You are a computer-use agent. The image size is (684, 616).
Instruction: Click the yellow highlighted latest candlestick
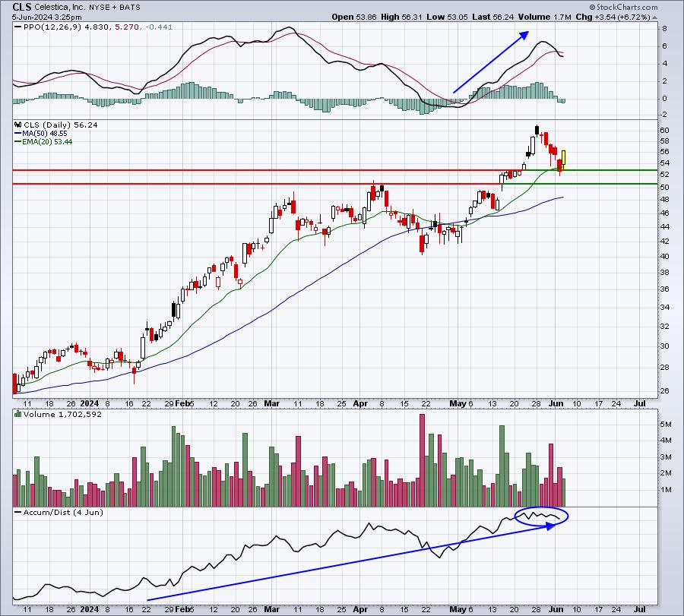pos(564,160)
